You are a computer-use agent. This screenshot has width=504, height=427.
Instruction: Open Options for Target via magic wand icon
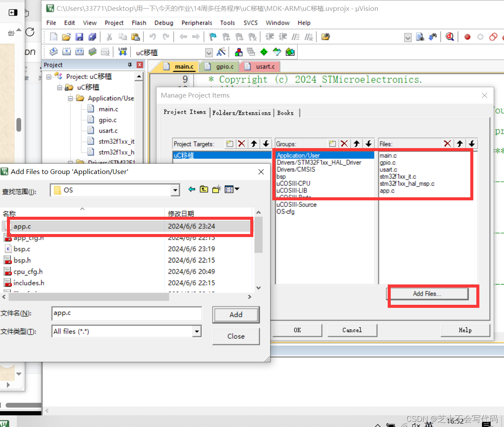click(221, 52)
